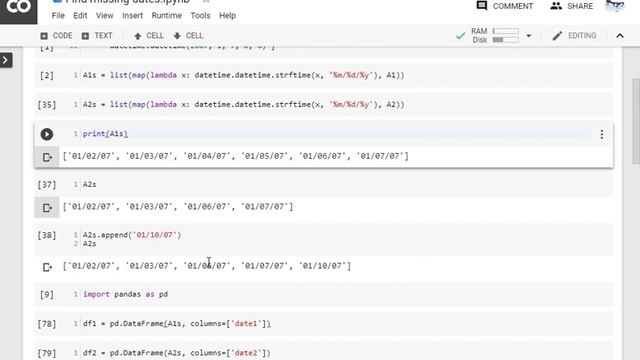Open the user account avatar
Image resolution: width=640 pixels, height=360 pixels.
click(614, 6)
